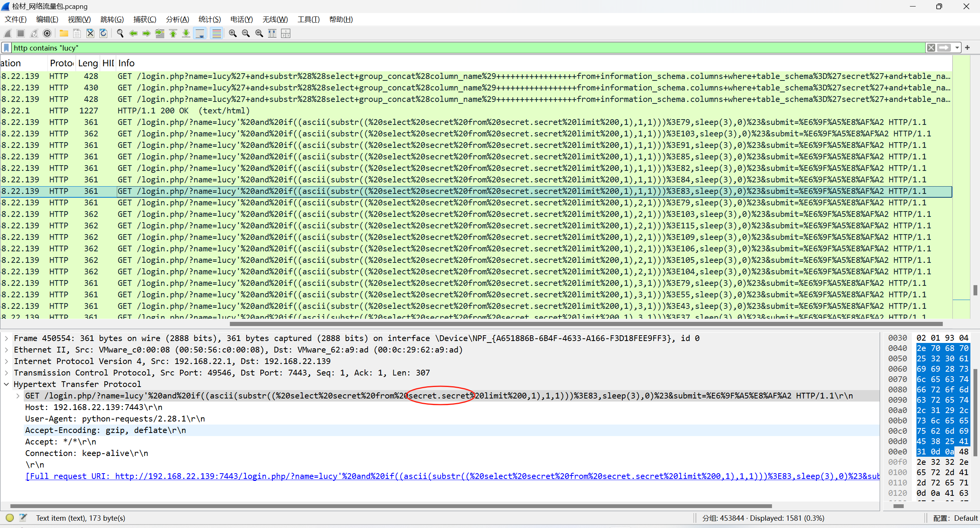Expand the Transmission Control Protocol row
Viewport: 980px width, 528px height.
7,373
